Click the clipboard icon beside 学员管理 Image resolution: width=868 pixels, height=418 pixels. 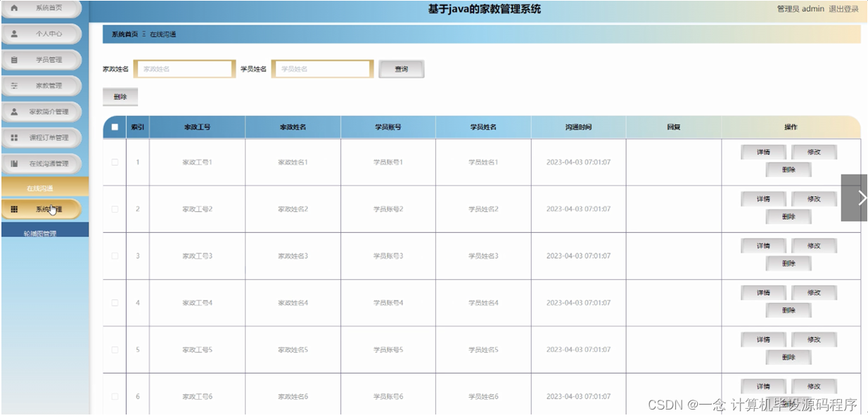point(14,60)
